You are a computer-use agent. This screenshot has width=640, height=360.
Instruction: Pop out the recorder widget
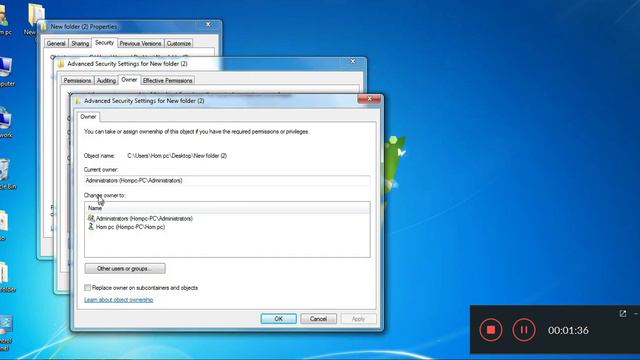622,313
